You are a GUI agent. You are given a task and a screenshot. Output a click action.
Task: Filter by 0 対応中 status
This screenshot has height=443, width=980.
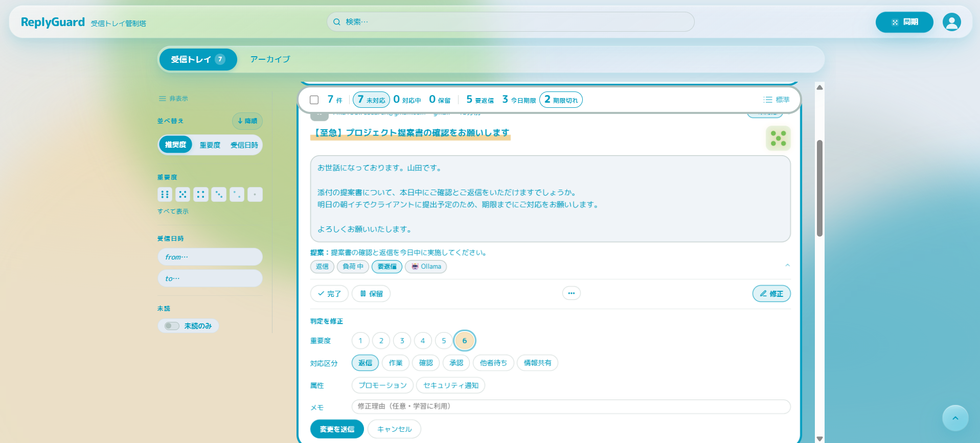407,100
